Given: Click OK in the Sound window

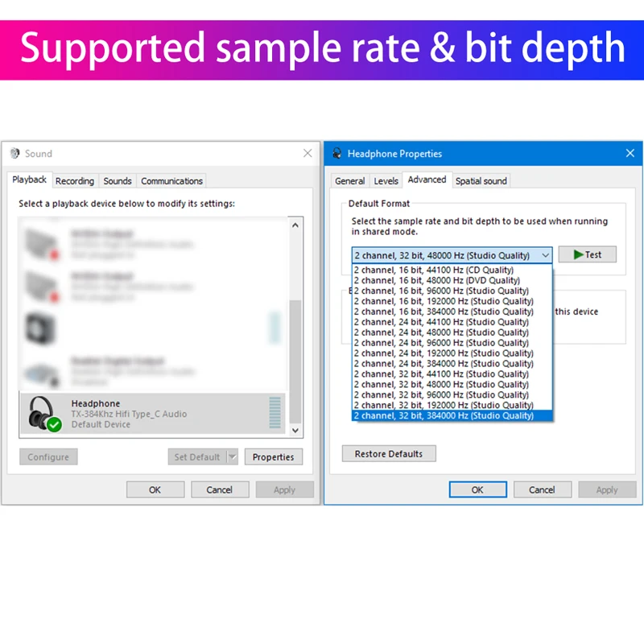Looking at the screenshot, I should pyautogui.click(x=155, y=489).
